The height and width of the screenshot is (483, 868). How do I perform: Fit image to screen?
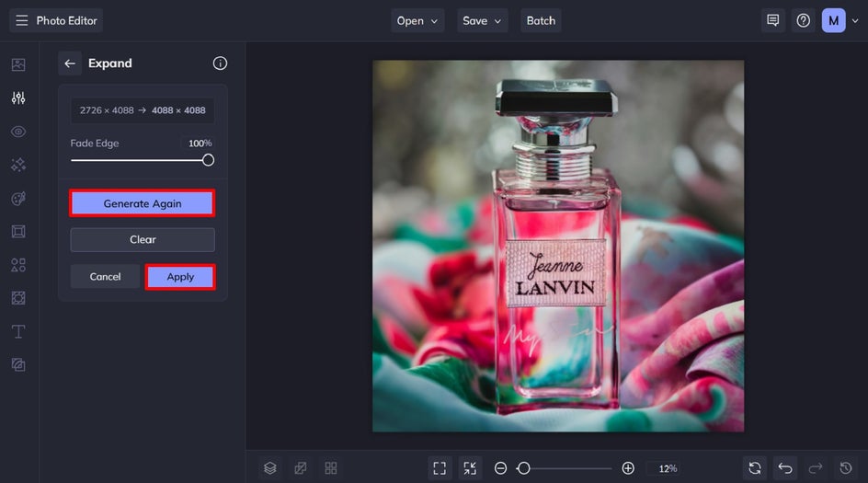coord(440,468)
